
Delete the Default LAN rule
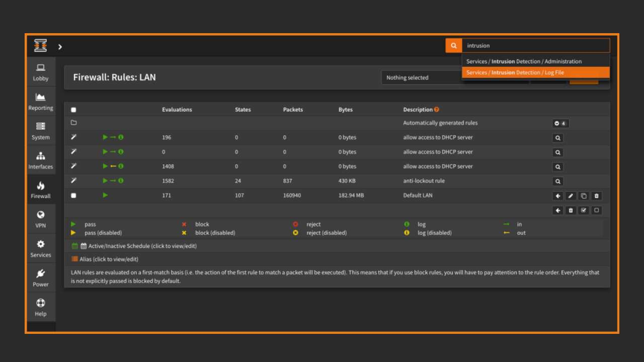pyautogui.click(x=597, y=196)
